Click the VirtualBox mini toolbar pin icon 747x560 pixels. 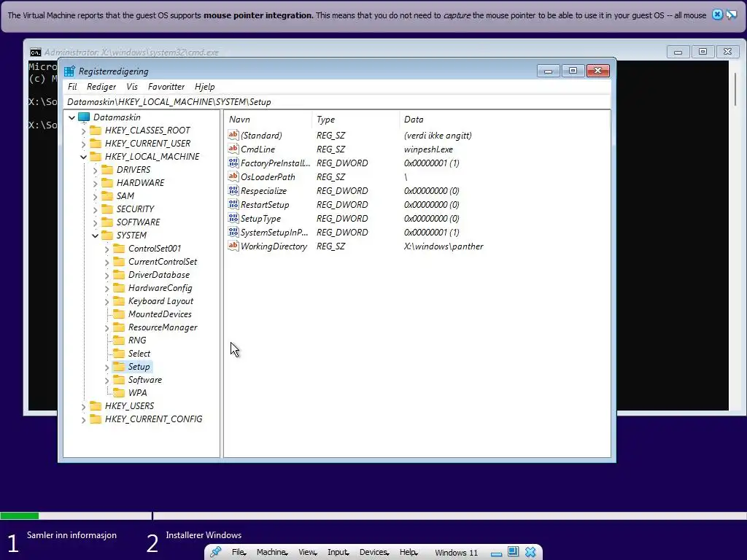click(216, 552)
